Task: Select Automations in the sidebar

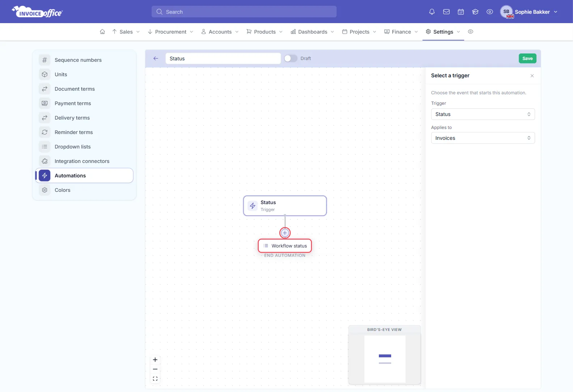Action: point(84,176)
